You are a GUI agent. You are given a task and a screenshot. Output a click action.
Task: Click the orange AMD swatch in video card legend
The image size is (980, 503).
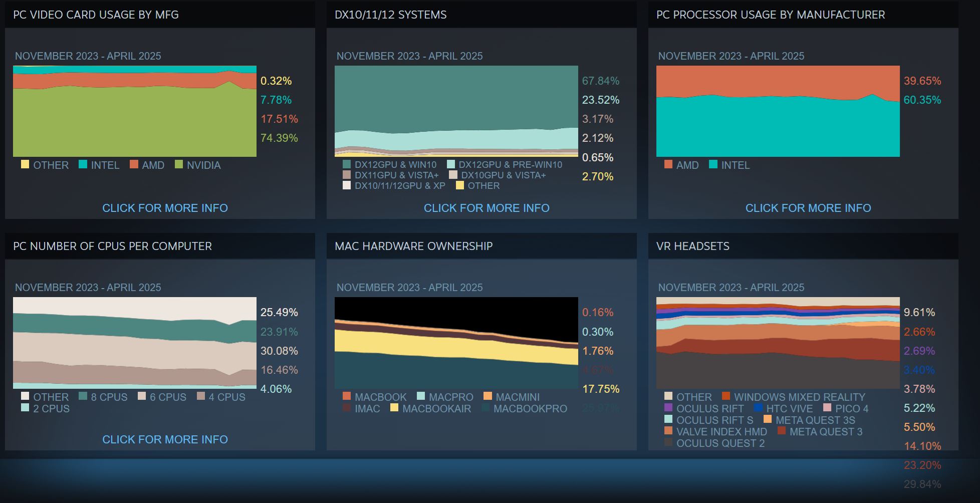[x=134, y=164]
